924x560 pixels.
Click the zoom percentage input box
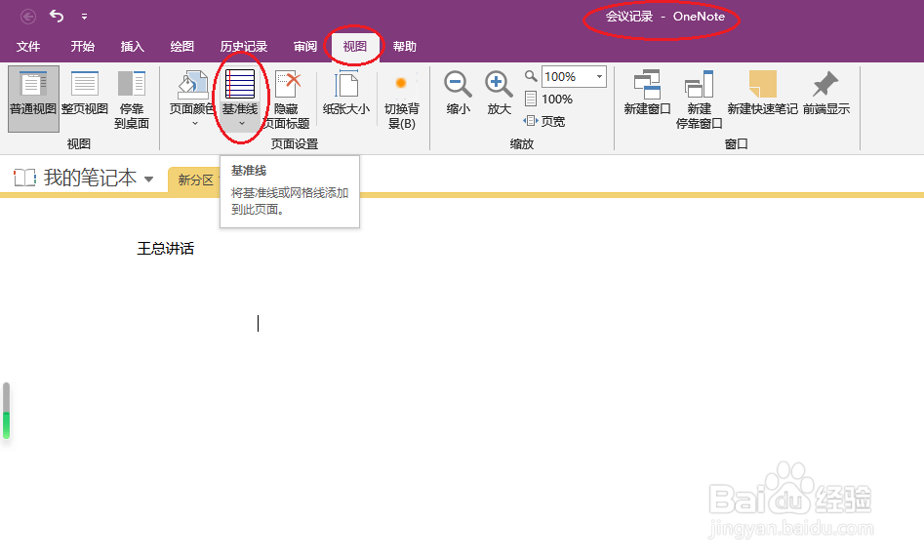click(567, 77)
